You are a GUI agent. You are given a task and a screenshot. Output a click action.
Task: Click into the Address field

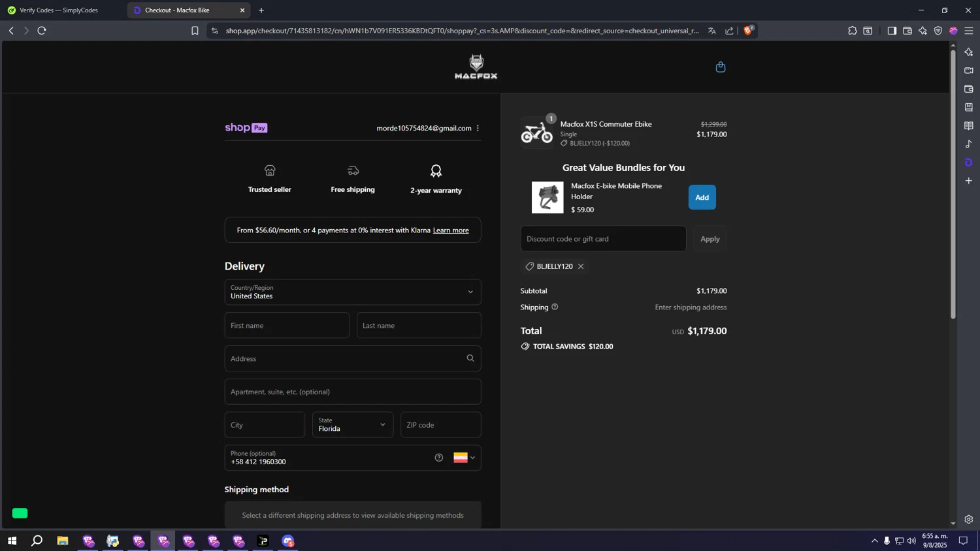coord(353,358)
